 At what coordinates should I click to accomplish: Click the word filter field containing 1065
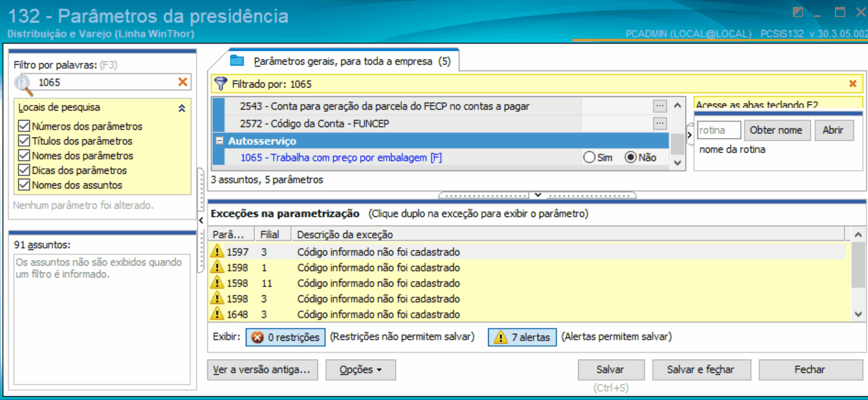click(105, 82)
